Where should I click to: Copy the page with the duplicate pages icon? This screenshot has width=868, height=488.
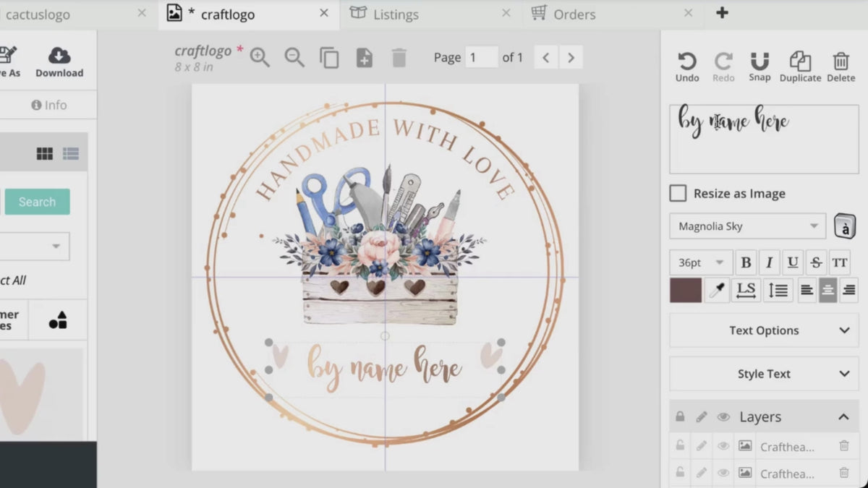[329, 57]
